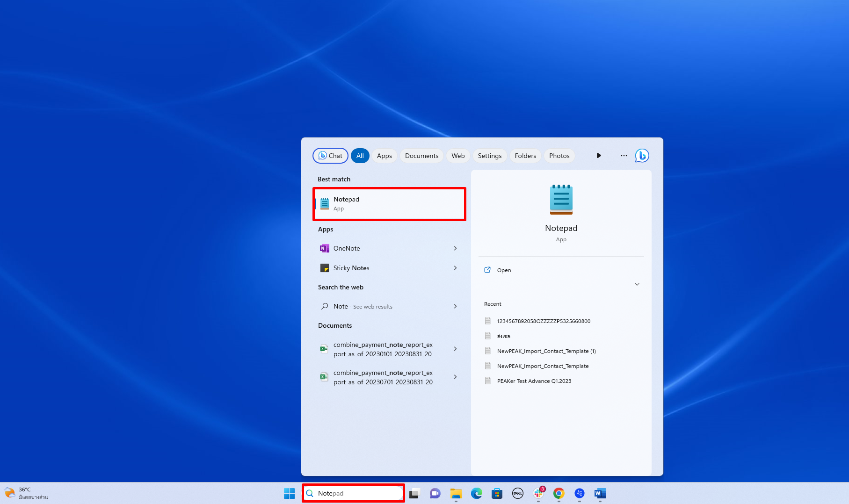Select the Settings filter tab
This screenshot has width=849, height=504.
490,156
